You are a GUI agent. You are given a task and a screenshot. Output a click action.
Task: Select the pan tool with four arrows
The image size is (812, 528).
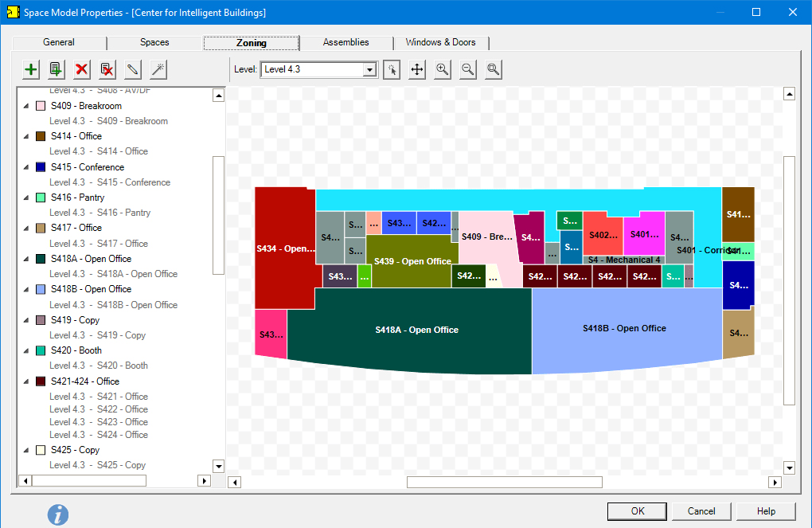tap(416, 69)
